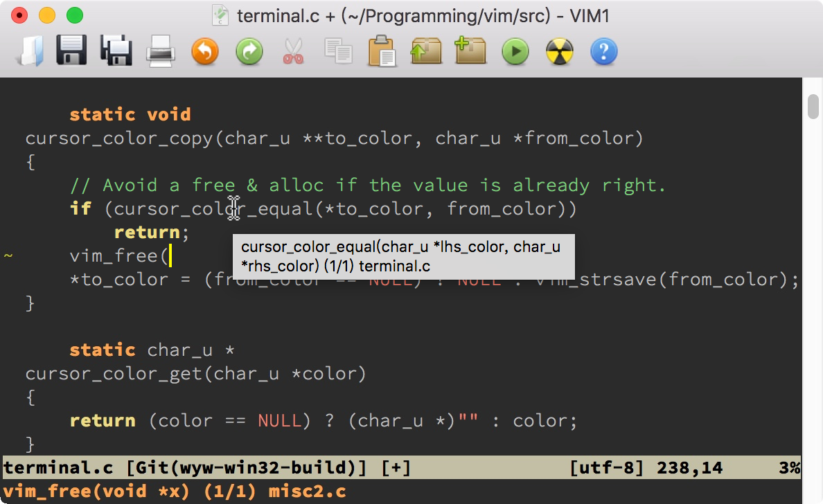Load a session with the up-arrow box icon
823x504 pixels.
tap(426, 51)
